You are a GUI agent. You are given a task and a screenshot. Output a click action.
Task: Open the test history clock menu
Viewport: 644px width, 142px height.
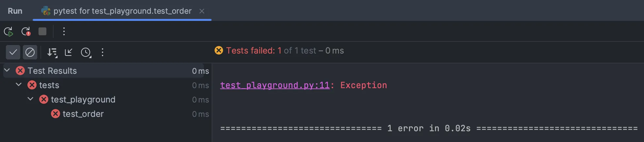(x=86, y=53)
